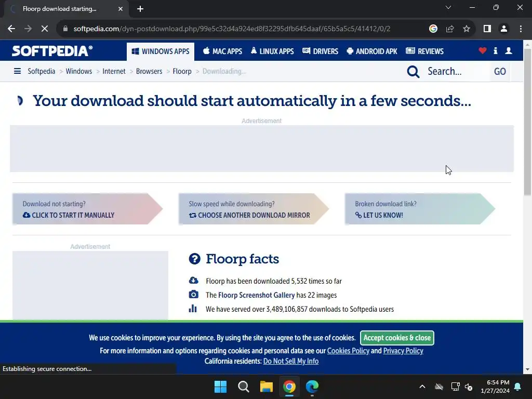
Task: Click the GO search button
Action: point(500,72)
